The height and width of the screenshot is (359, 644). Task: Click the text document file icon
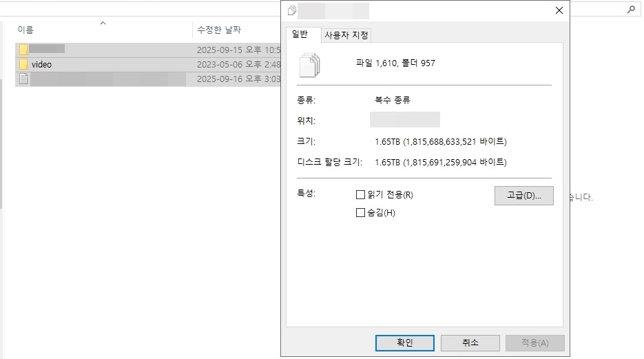click(23, 79)
